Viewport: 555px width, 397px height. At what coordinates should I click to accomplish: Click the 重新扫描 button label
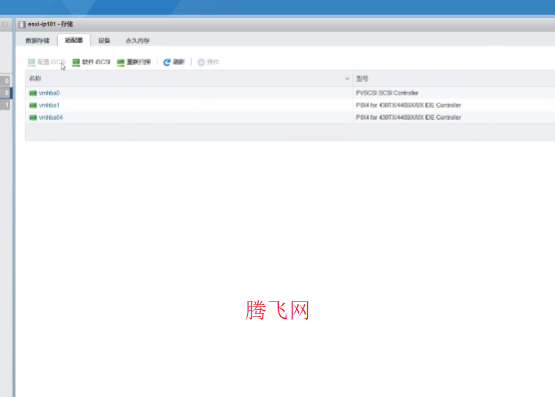(x=139, y=62)
